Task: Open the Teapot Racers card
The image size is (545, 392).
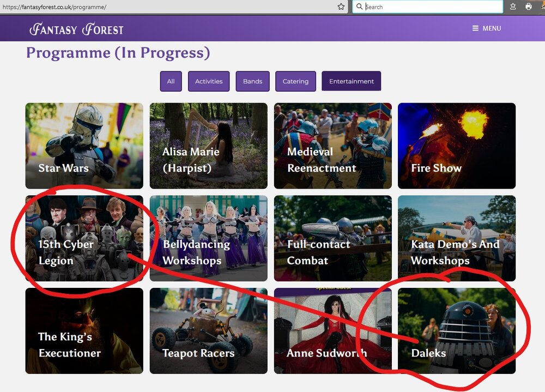Action: [x=209, y=331]
